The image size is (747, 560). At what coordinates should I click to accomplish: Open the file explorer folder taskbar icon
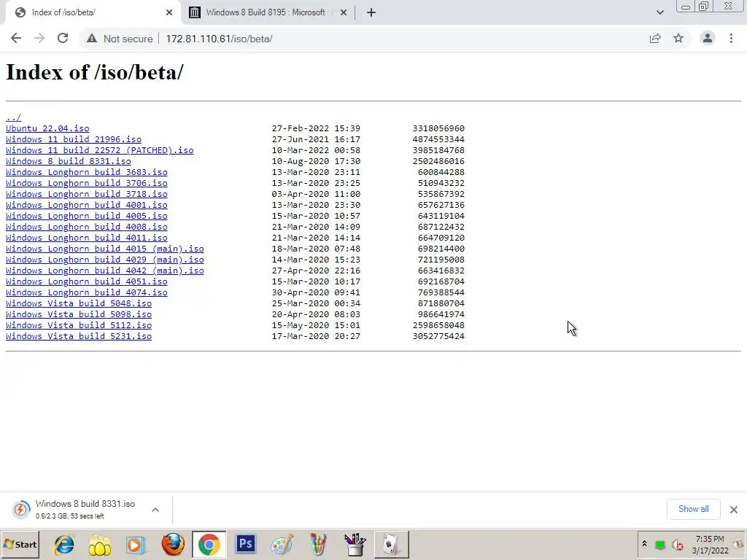99,544
